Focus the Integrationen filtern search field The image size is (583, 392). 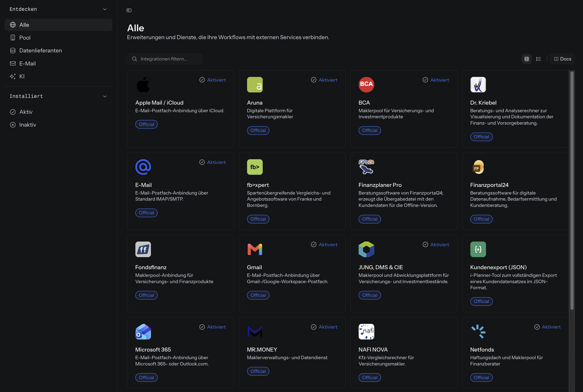tap(165, 59)
